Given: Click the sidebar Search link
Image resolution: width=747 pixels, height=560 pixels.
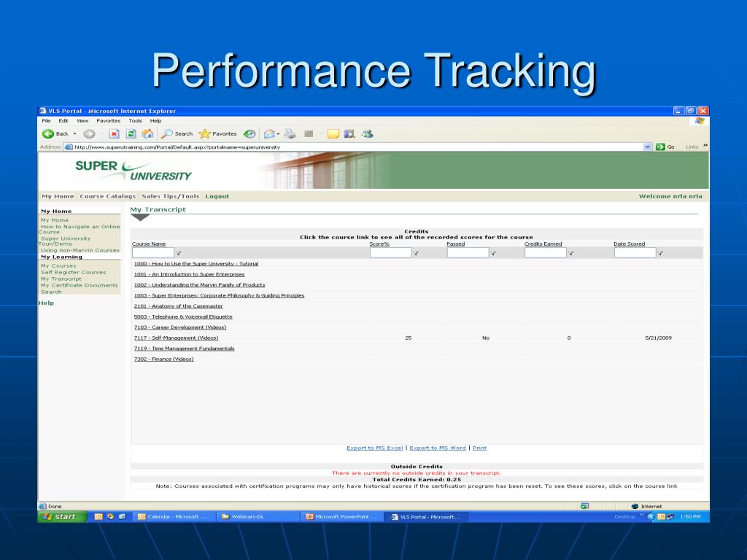Looking at the screenshot, I should 51,292.
